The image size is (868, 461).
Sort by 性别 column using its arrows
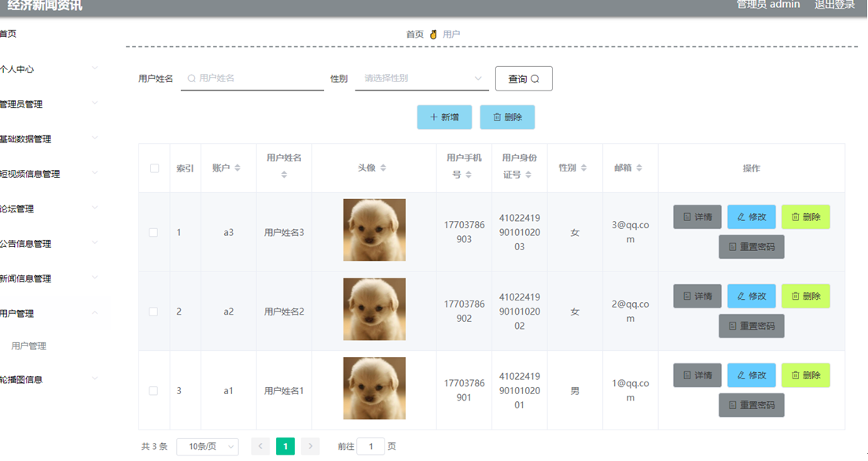(x=583, y=168)
